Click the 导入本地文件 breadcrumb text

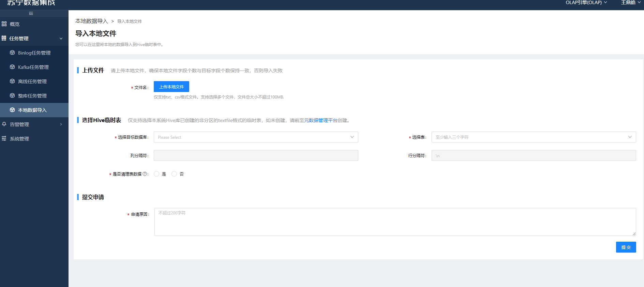[130, 21]
